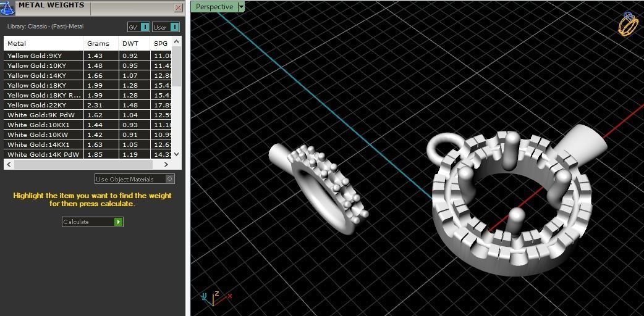The height and width of the screenshot is (316, 644).
Task: Sort by the Grams column header
Action: [x=101, y=43]
